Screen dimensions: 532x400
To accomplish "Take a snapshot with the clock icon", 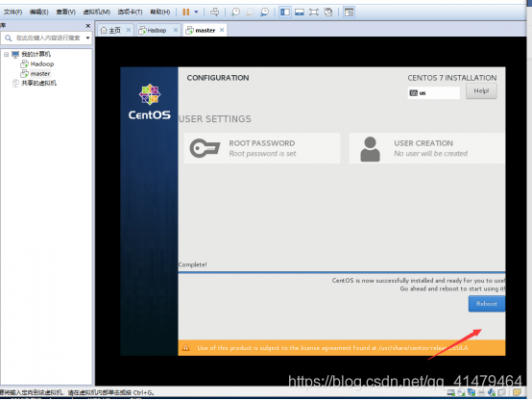I will coord(235,12).
